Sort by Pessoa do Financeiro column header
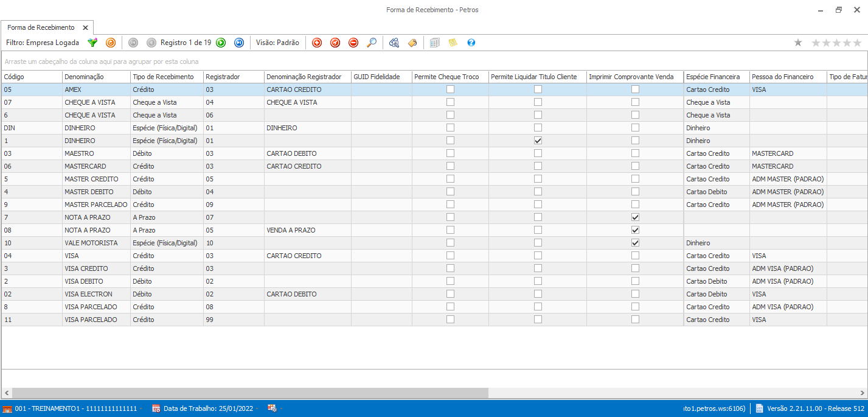 pyautogui.click(x=788, y=77)
